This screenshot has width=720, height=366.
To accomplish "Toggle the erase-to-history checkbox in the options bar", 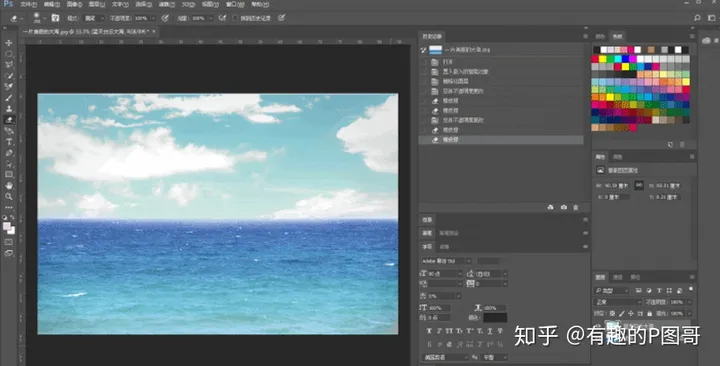I will coord(235,18).
